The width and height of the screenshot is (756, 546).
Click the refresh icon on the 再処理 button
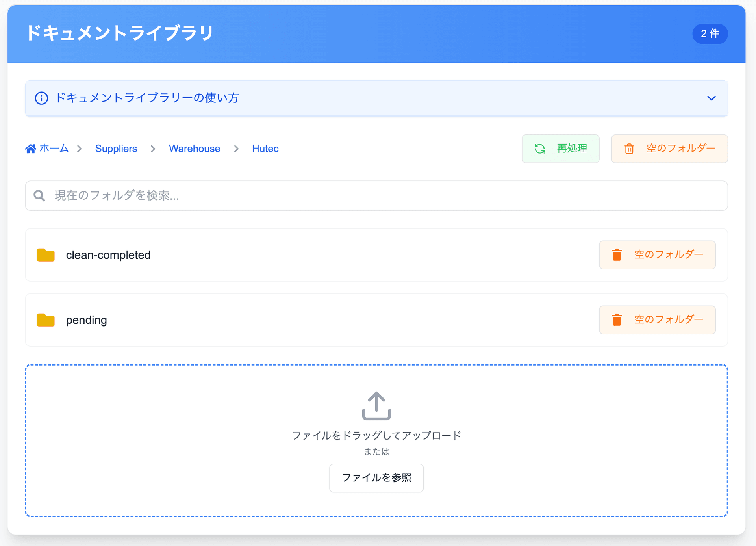click(540, 149)
